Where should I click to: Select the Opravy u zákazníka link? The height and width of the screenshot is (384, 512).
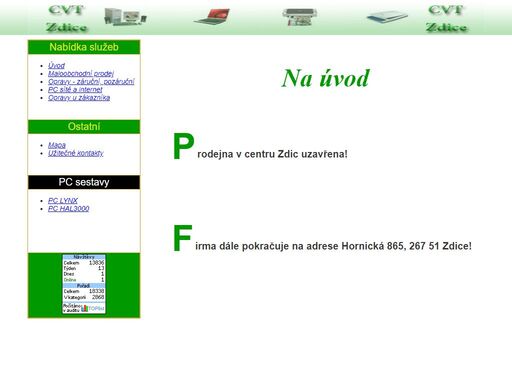pos(79,97)
